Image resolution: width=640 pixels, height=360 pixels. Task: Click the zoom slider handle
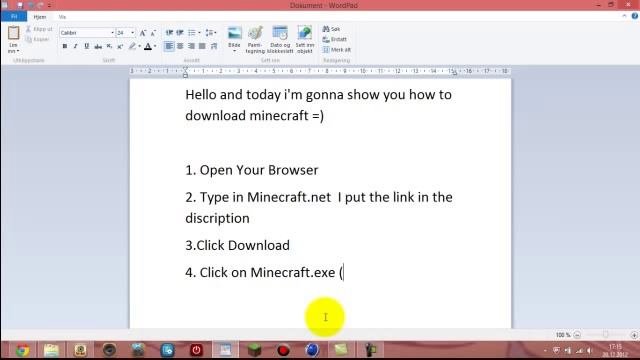605,335
